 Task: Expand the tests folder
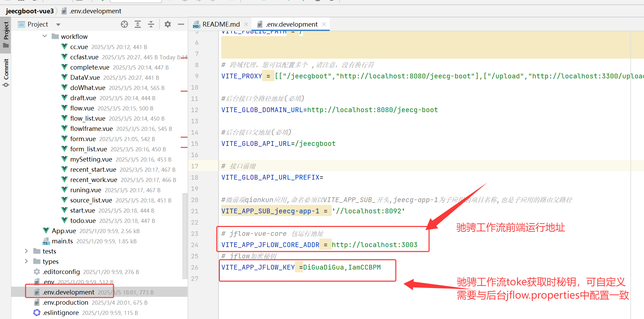[x=26, y=251]
